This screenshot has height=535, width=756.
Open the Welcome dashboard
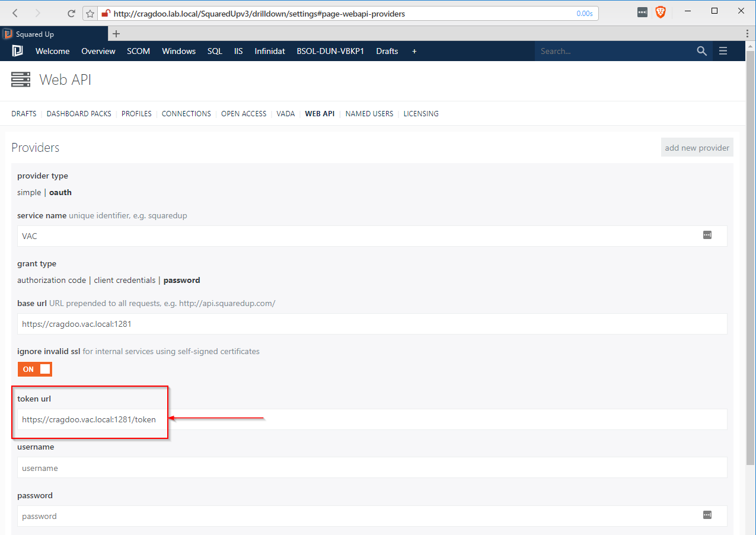tap(53, 51)
